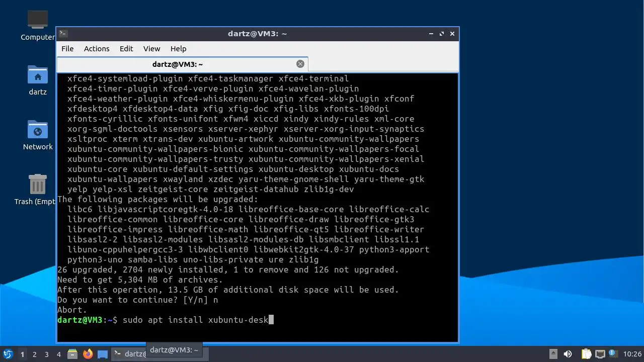Close the dartz@VM3: ~ tab
The image size is (644, 362).
click(x=300, y=64)
